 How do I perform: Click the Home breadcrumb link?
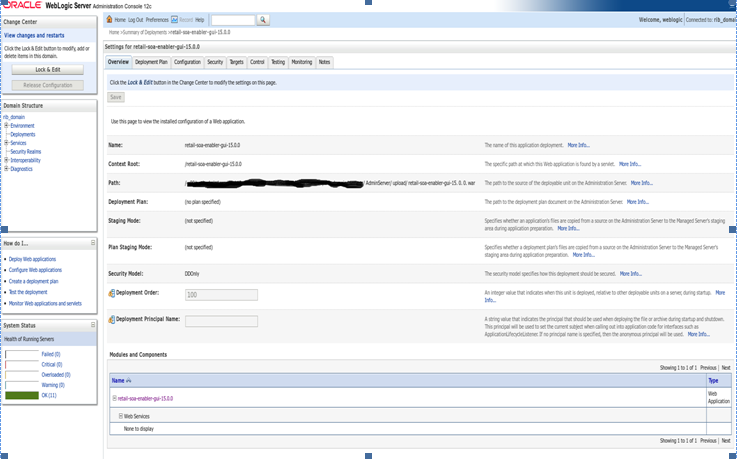click(114, 32)
